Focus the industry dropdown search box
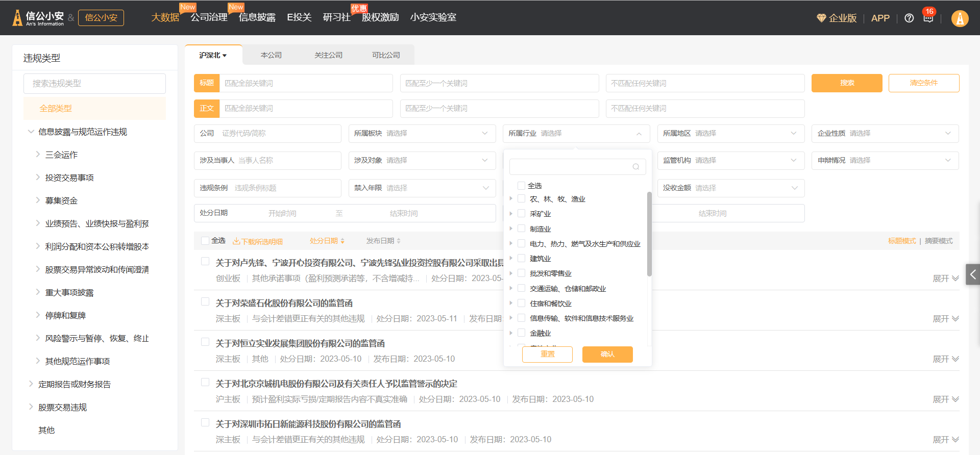 (577, 167)
